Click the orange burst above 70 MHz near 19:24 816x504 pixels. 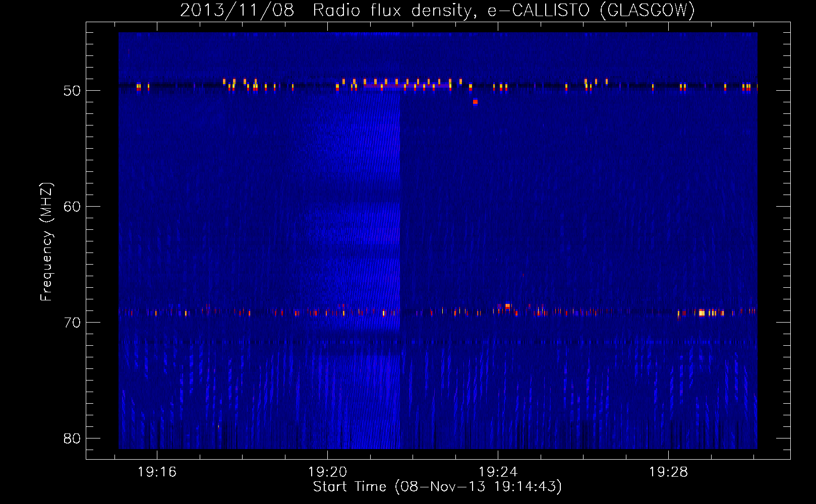click(507, 306)
